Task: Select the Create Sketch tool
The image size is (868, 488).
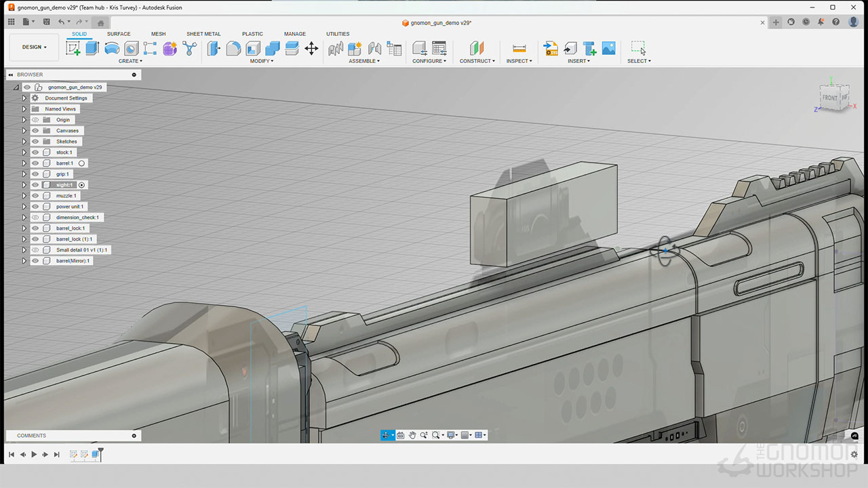Action: [73, 48]
